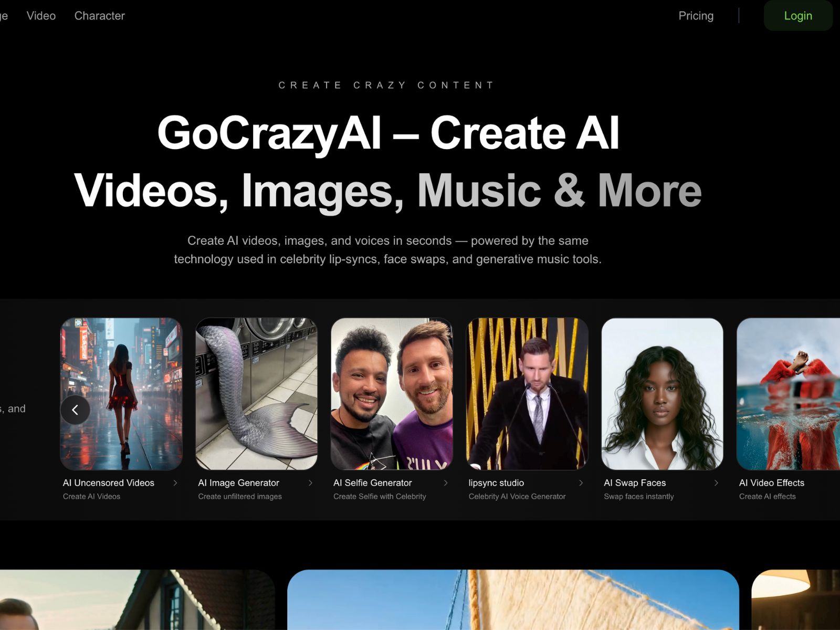Go to the Pricing page
Screen dimensions: 840x630
[x=696, y=16]
